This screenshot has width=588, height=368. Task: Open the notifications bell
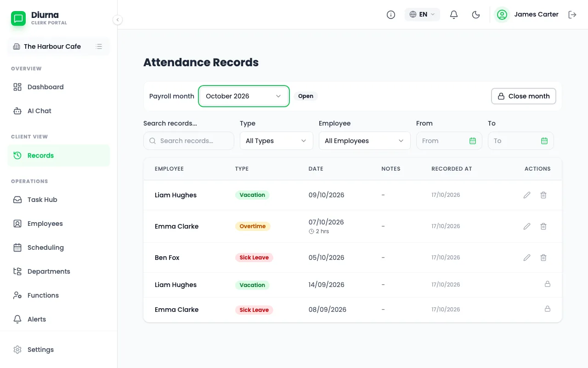coord(454,15)
